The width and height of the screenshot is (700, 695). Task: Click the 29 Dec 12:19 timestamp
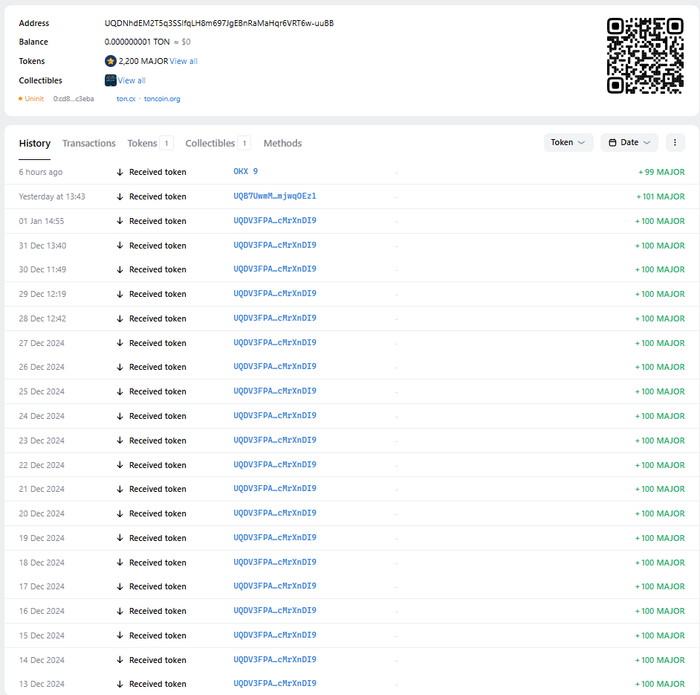[x=42, y=294]
